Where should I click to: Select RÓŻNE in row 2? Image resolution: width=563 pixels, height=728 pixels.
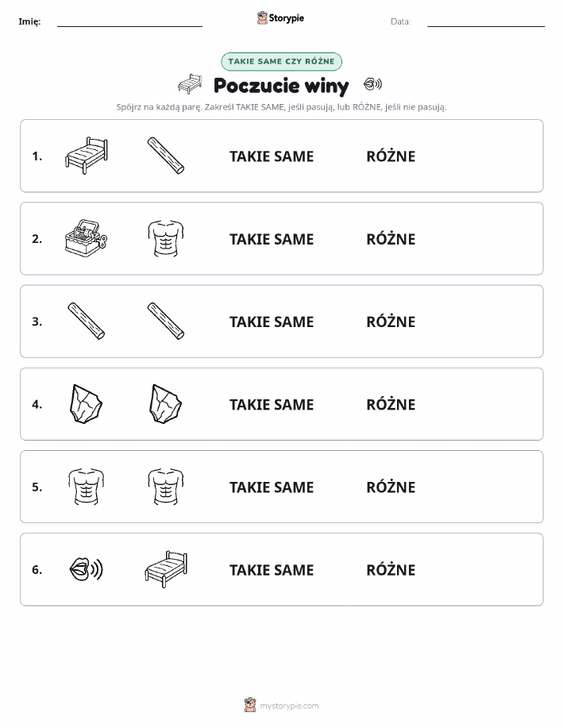(x=391, y=239)
